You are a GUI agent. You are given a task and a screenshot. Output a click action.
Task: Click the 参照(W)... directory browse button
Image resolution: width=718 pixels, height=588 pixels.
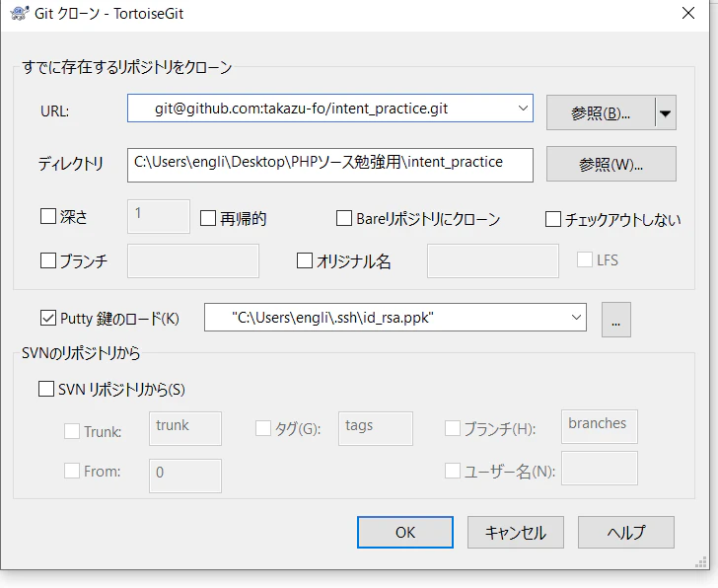point(610,164)
